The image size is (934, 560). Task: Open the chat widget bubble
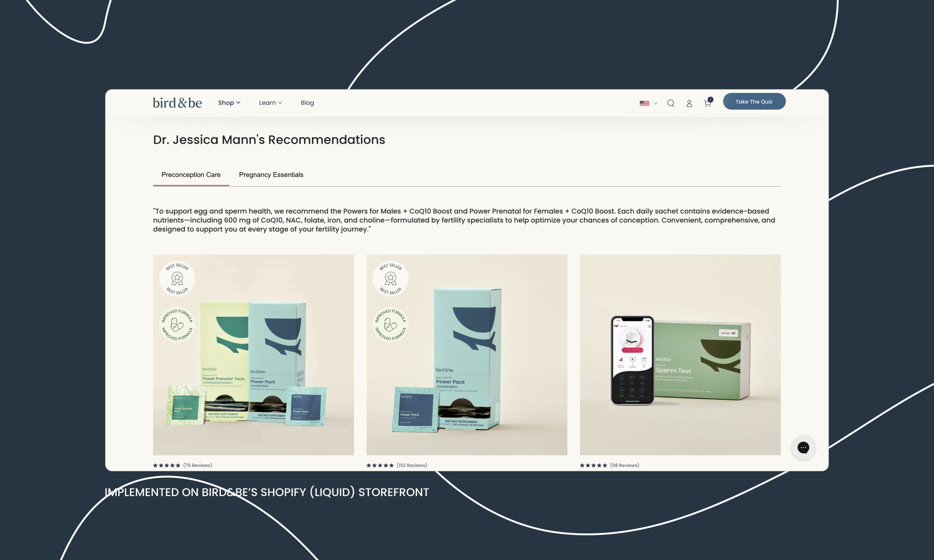coord(803,448)
